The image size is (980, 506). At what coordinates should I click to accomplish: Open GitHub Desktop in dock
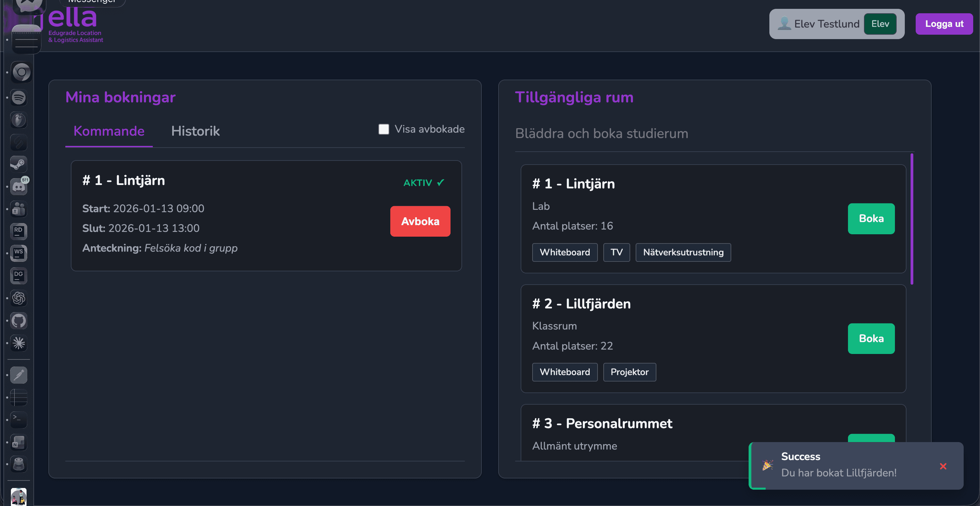19,321
